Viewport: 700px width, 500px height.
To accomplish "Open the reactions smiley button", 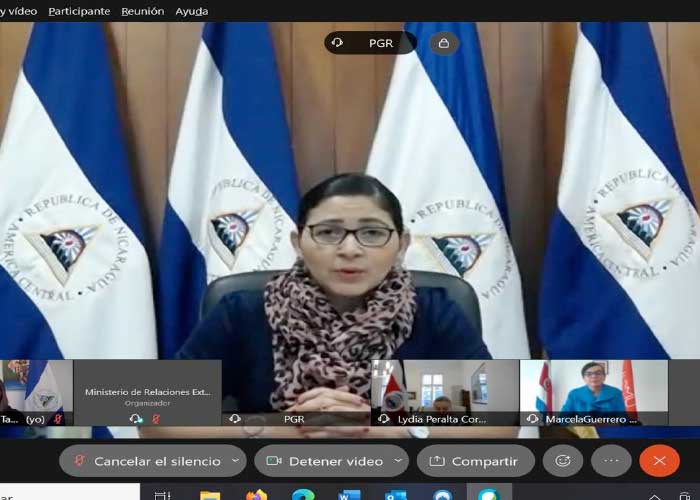I will coord(562,461).
